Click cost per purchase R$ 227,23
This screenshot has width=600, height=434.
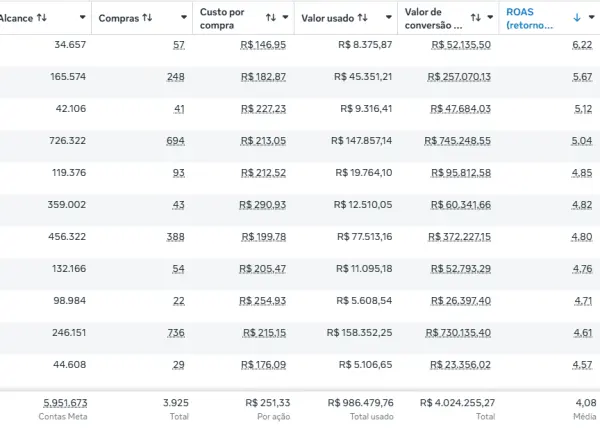(263, 109)
